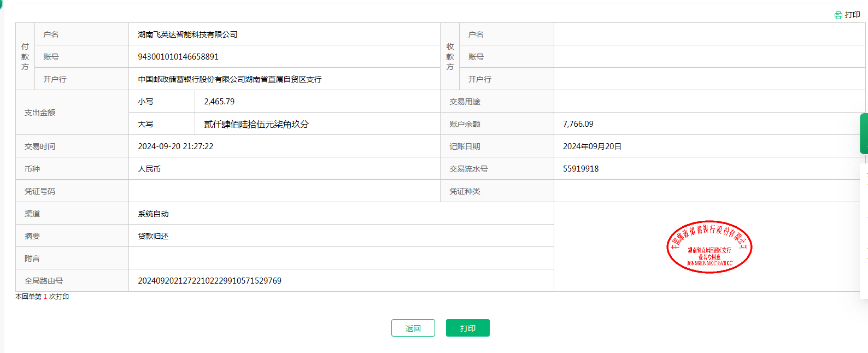Click the 本回单第 1 次打印 note
This screenshot has width=868, height=353.
coord(42,297)
